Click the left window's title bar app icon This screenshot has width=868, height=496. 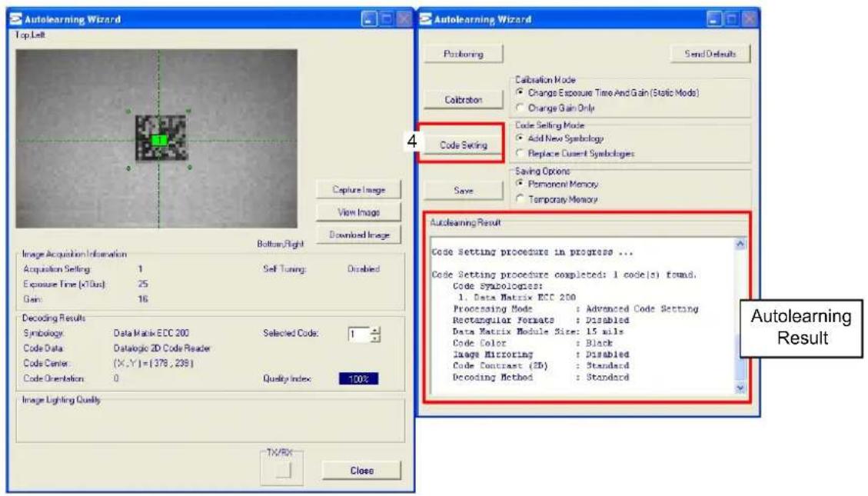[16, 19]
